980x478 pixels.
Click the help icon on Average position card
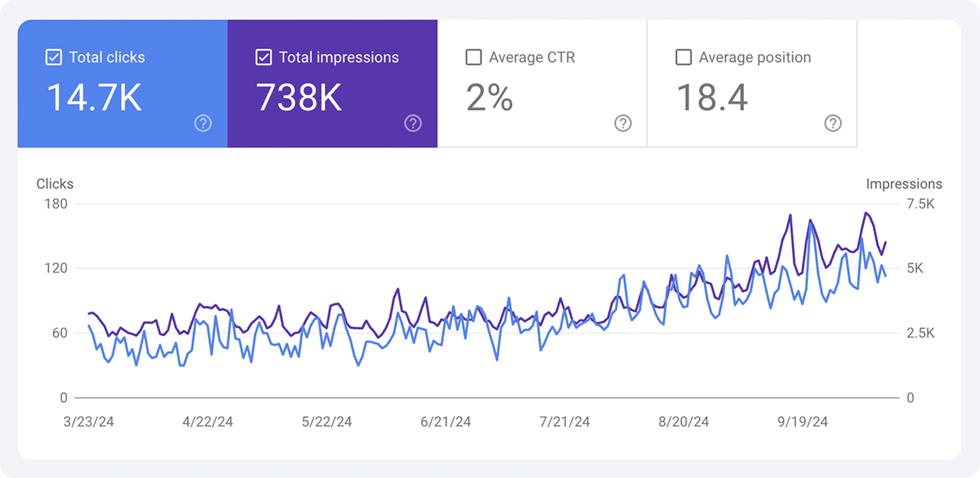(x=832, y=123)
